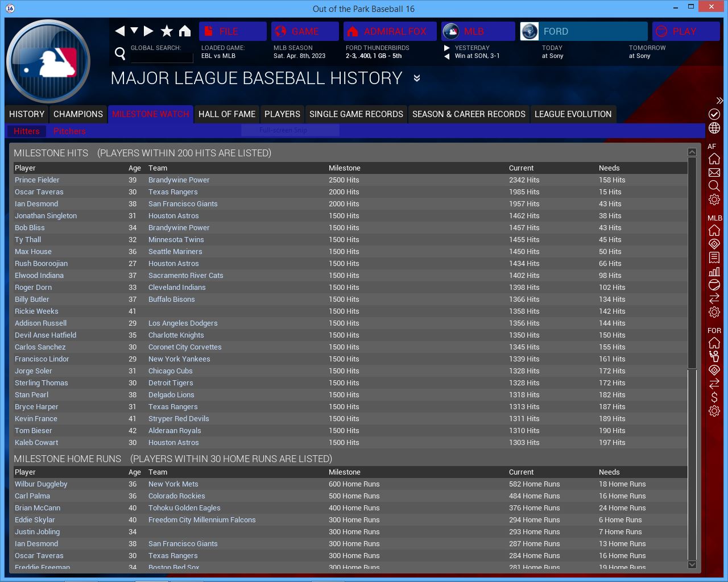The width and height of the screenshot is (728, 582).
Task: Open the bar chart statistics icon in the MLB sidebar section
Action: click(x=714, y=271)
